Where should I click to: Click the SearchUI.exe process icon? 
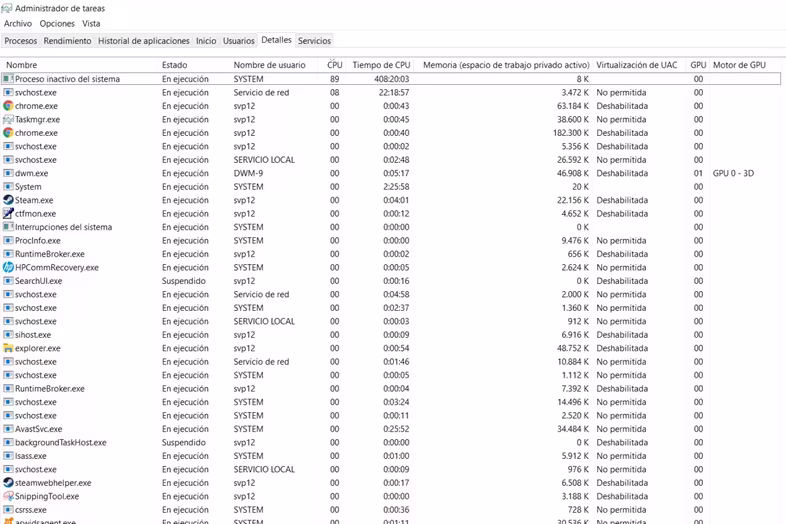click(x=8, y=281)
